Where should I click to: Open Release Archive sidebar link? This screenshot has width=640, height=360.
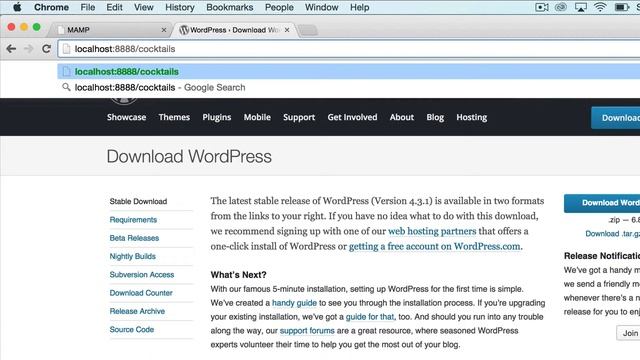tap(137, 311)
